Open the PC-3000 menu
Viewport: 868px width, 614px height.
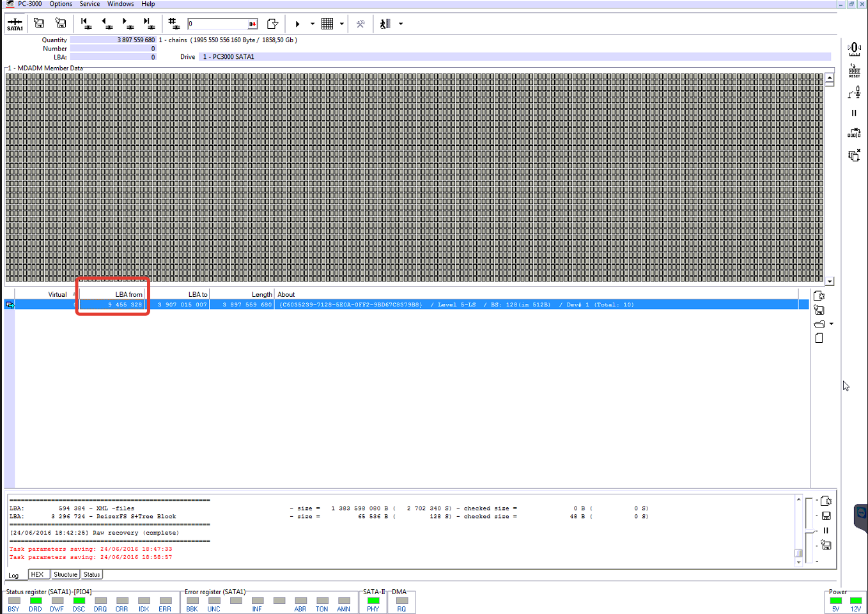[x=30, y=4]
